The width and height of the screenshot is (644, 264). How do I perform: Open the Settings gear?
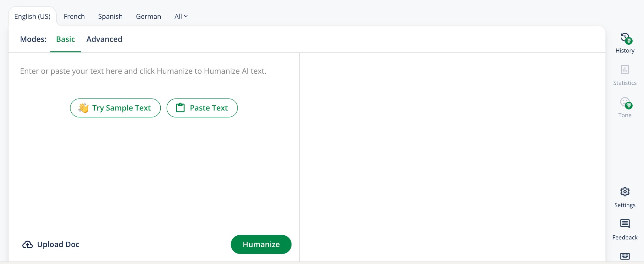[625, 192]
